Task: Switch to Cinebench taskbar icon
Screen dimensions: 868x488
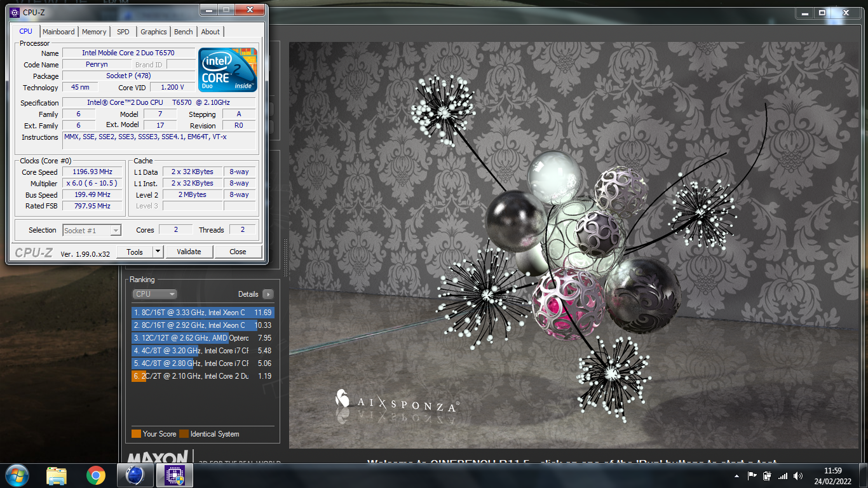Action: click(135, 475)
